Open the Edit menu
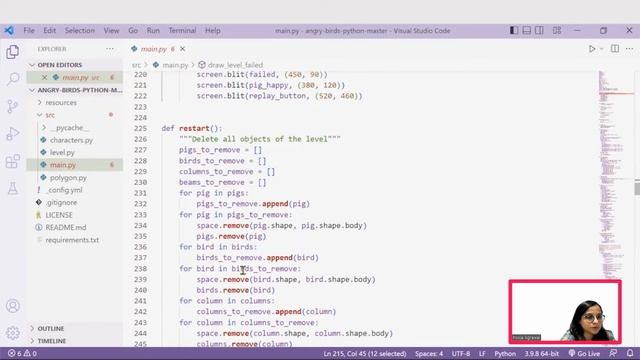The width and height of the screenshot is (640, 360). coord(49,31)
